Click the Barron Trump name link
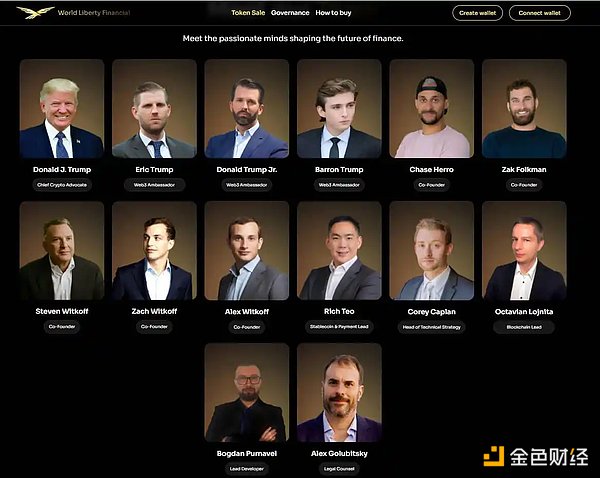The width and height of the screenshot is (600, 478). (x=339, y=170)
